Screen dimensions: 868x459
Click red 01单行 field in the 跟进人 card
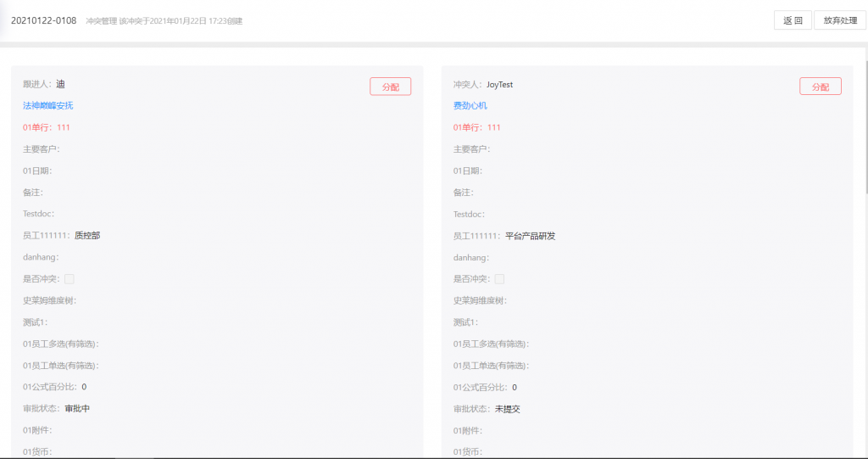[x=47, y=127]
